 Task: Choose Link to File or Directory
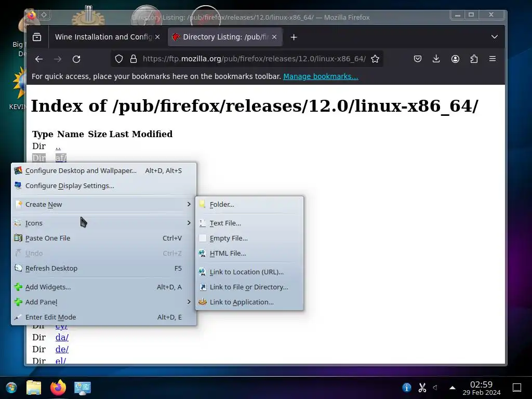pyautogui.click(x=249, y=287)
